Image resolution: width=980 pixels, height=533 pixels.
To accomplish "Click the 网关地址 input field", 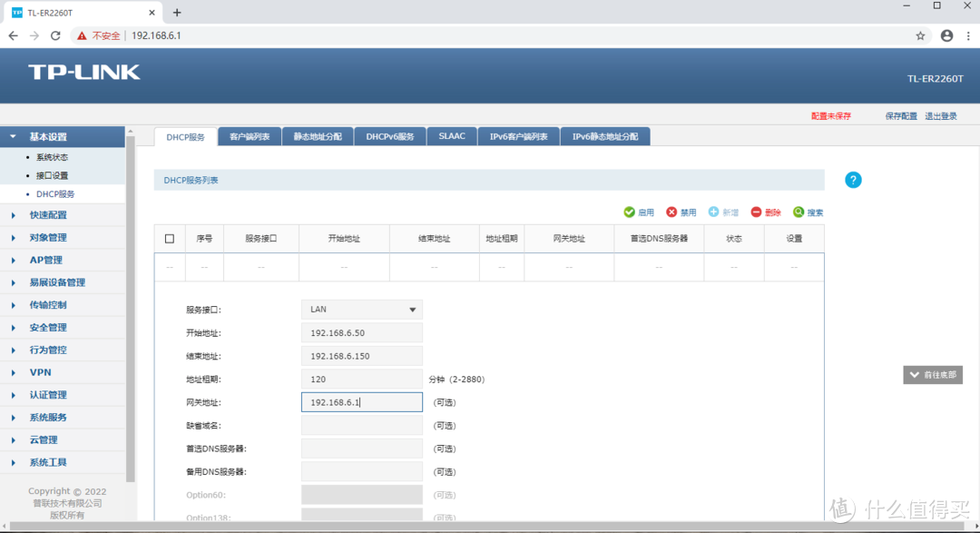I will 361,401.
